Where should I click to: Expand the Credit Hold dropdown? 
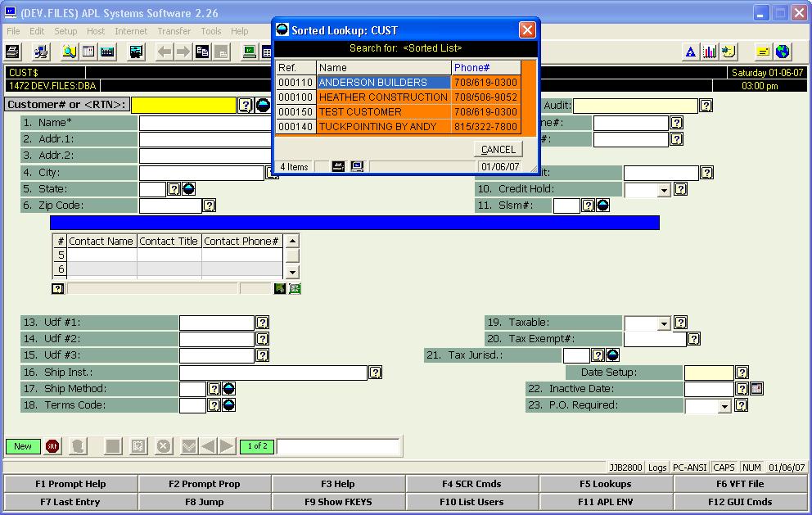(664, 190)
